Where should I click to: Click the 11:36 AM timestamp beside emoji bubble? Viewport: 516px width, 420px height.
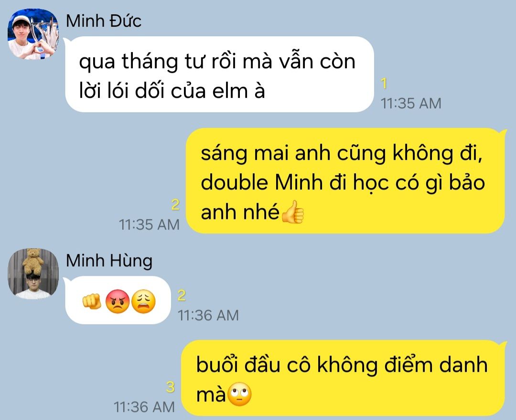208,315
